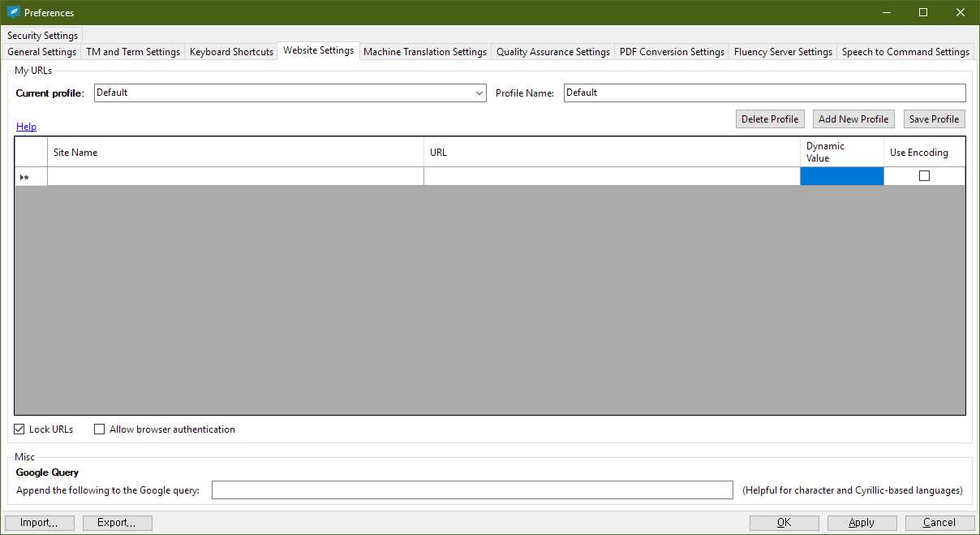Open the Security Settings tab

pos(42,36)
